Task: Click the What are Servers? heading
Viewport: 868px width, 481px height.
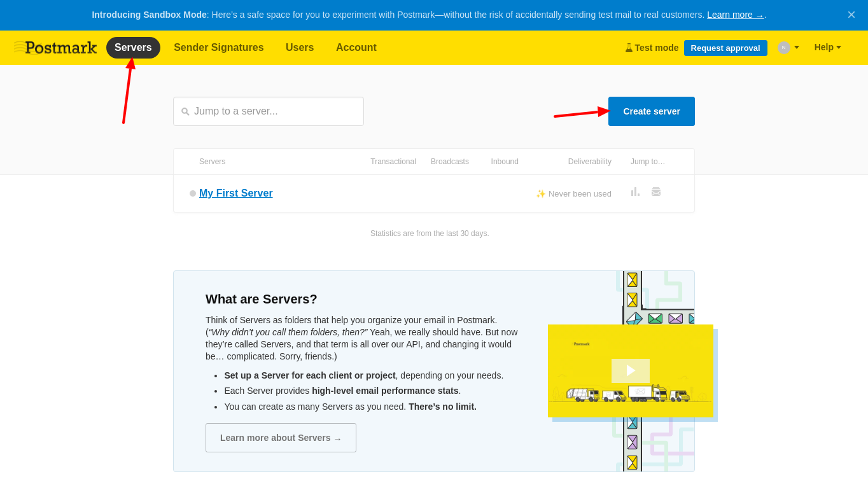Action: (262, 299)
